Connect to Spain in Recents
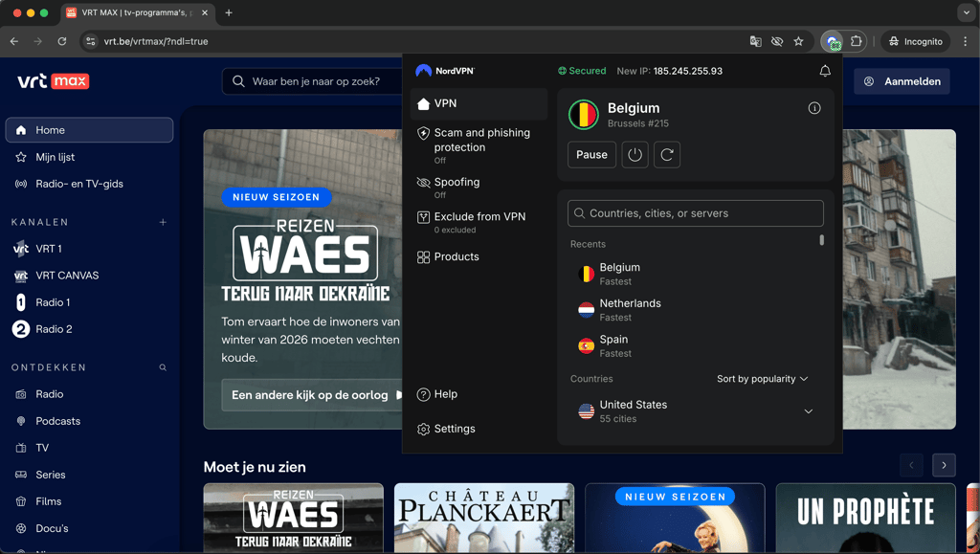The width and height of the screenshot is (980, 554). coord(694,346)
